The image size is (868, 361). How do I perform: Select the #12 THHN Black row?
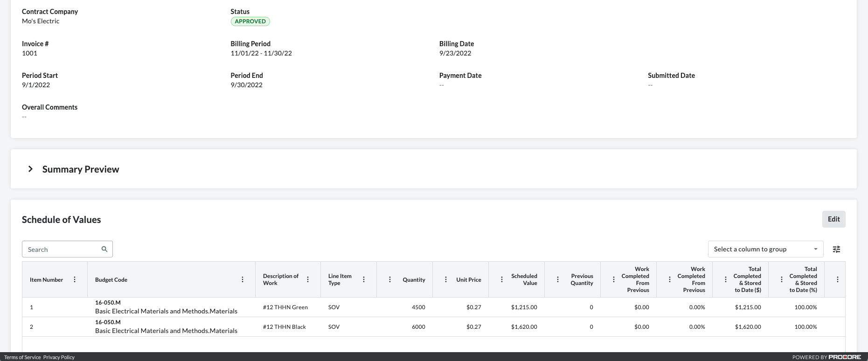[284, 327]
